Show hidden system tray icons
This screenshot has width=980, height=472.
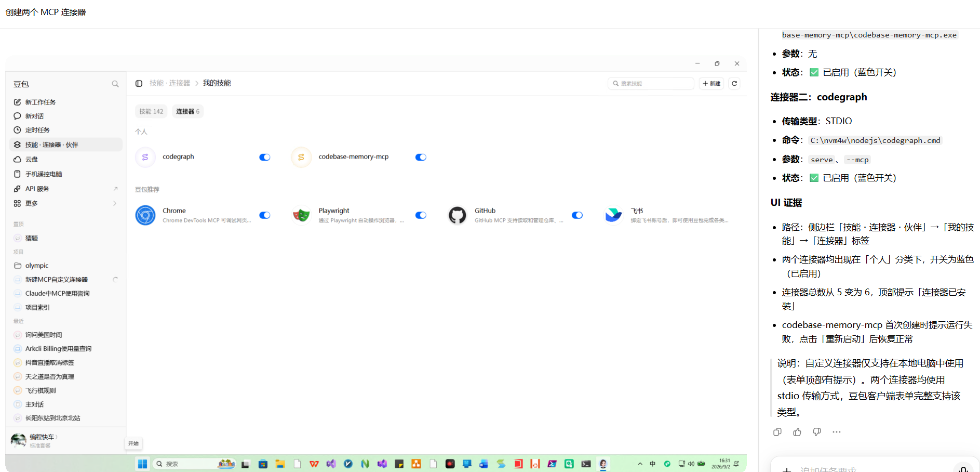(x=640, y=464)
